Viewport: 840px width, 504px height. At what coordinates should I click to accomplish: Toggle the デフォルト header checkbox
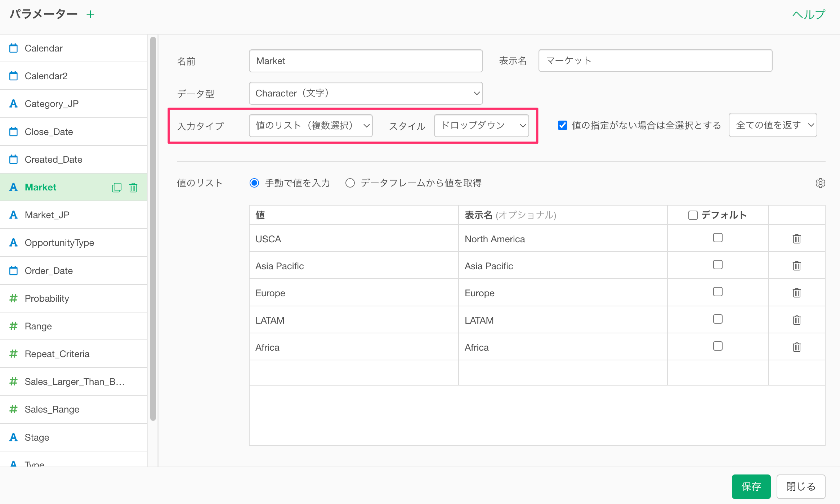(693, 215)
